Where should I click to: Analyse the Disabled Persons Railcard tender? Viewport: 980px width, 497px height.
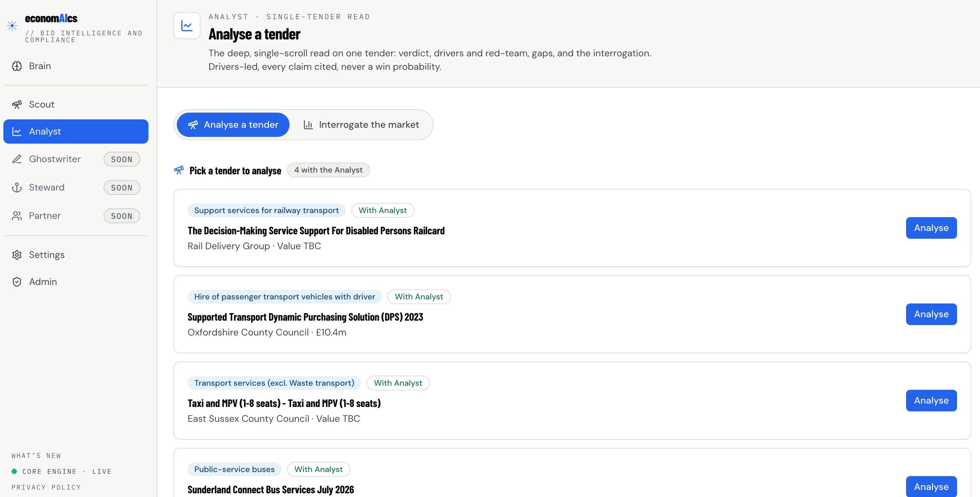tap(931, 228)
